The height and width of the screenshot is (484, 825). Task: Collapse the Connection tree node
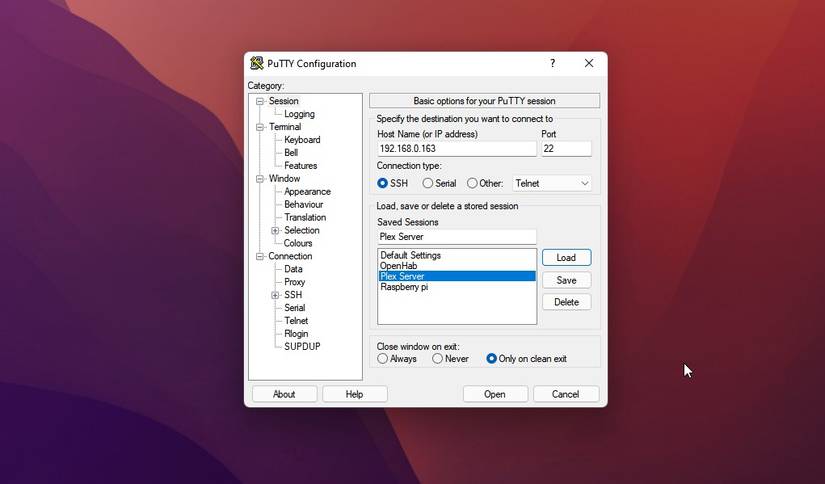coord(260,256)
